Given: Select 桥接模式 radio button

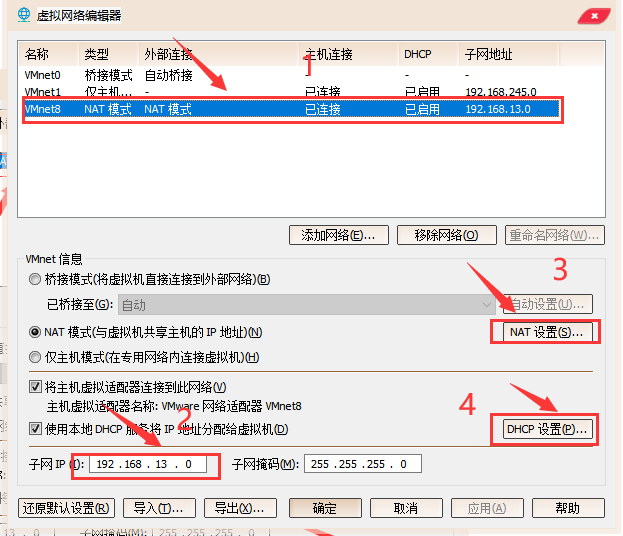Looking at the screenshot, I should (35, 279).
